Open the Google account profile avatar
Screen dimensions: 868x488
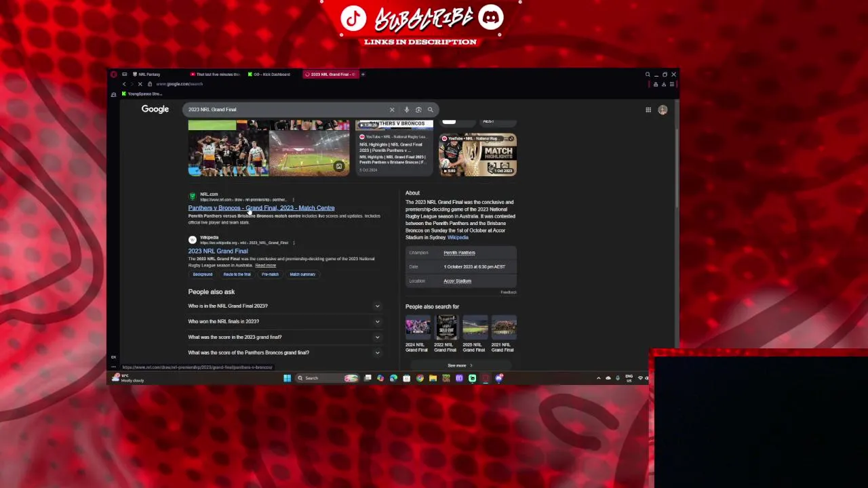(x=663, y=110)
